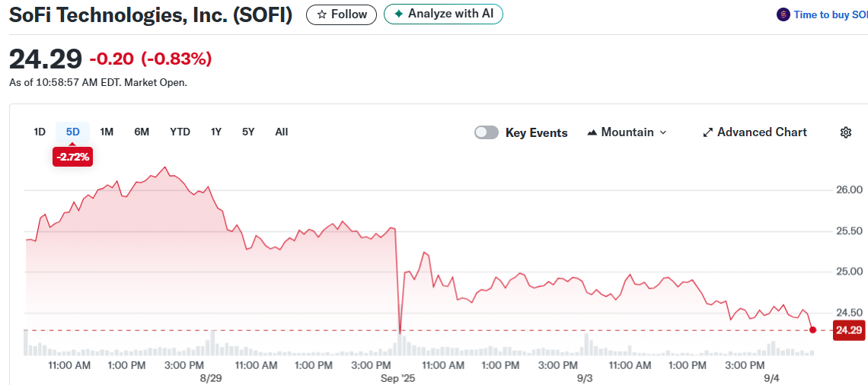Screen dimensions: 868x385
Task: Click the Key Events label
Action: [537, 132]
